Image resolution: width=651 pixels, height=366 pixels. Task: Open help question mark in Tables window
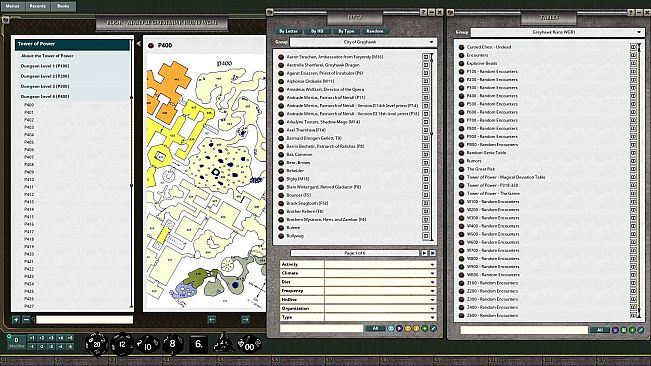(631, 13)
